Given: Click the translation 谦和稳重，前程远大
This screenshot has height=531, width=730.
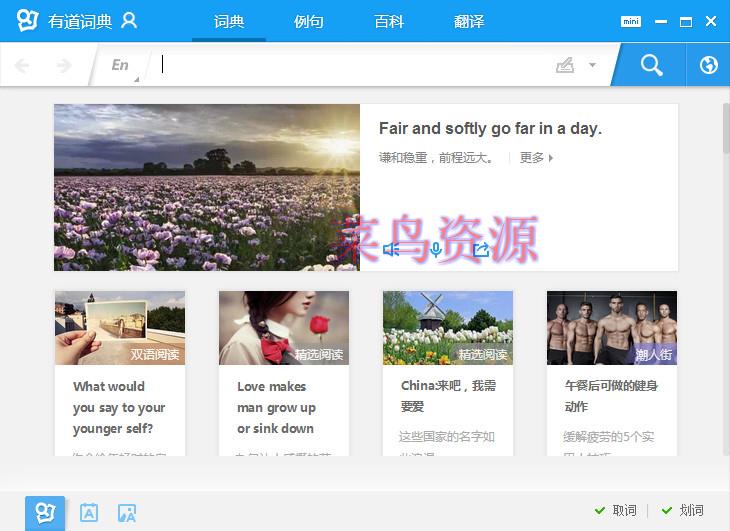Looking at the screenshot, I should (x=436, y=158).
